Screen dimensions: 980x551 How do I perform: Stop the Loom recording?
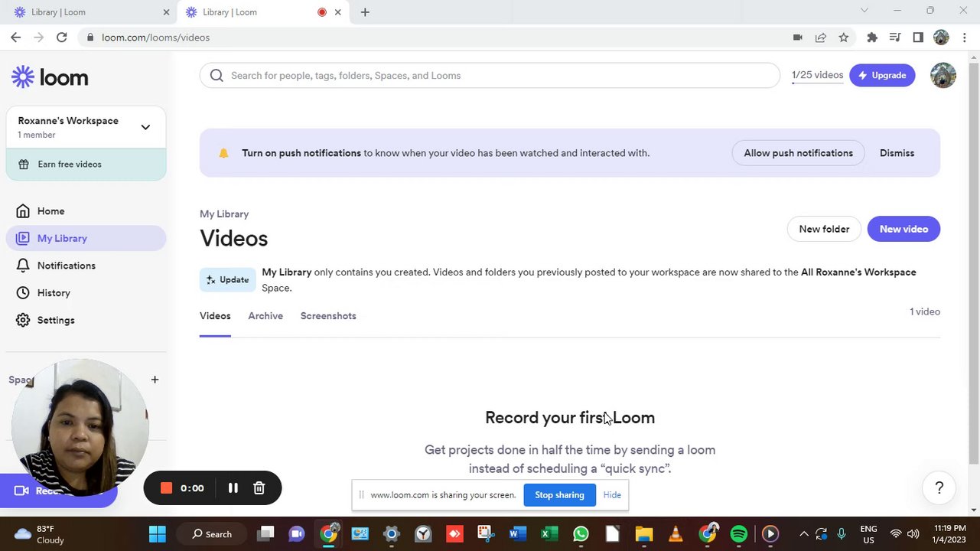point(166,488)
